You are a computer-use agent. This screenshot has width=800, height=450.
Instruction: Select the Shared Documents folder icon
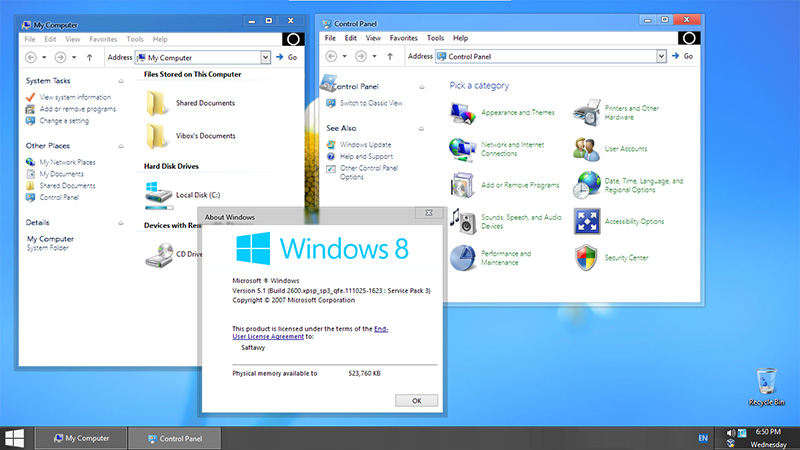(156, 103)
